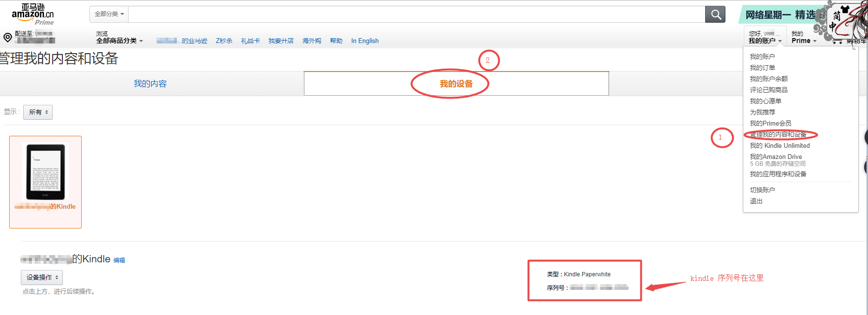Open the 我的 Prime dropdown

(804, 37)
